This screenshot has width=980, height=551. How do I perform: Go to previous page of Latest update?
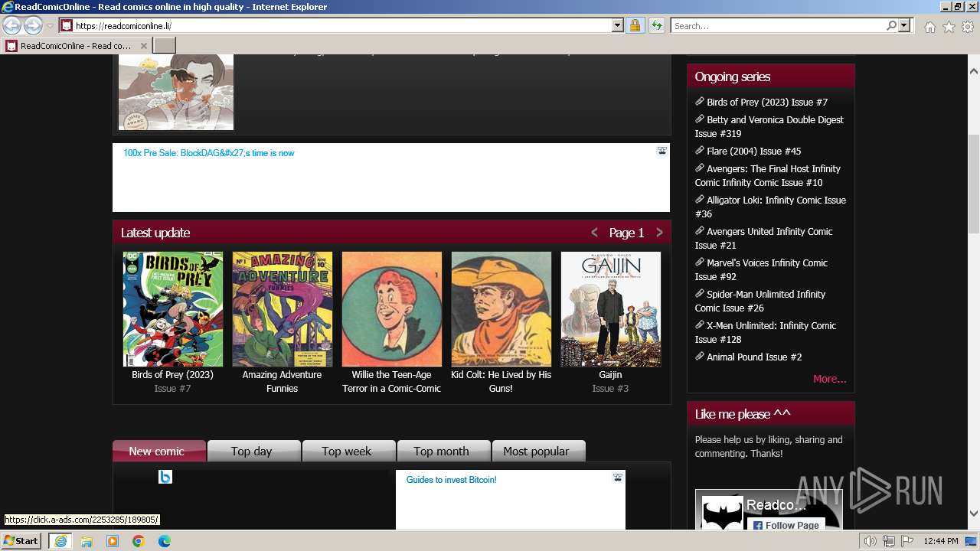click(x=594, y=233)
